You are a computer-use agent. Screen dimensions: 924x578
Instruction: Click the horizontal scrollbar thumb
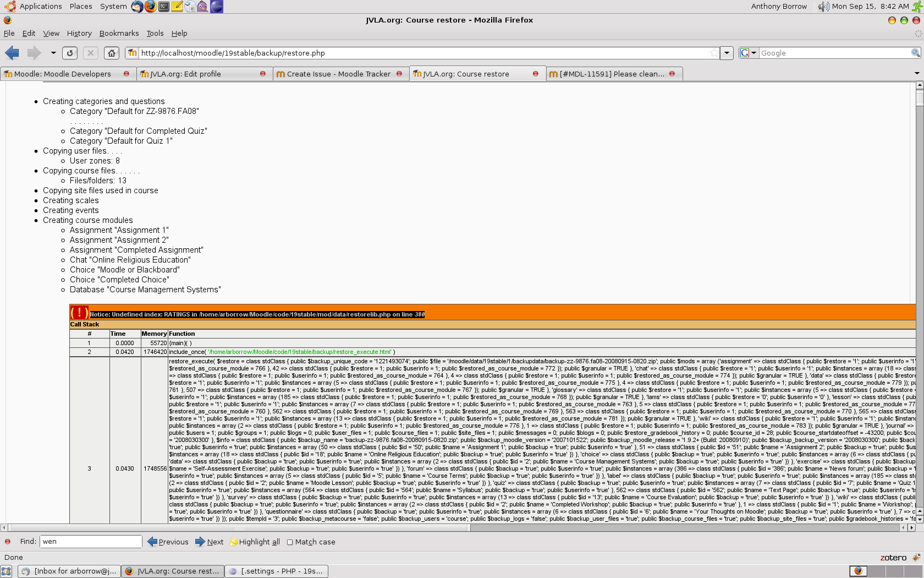(x=238, y=527)
